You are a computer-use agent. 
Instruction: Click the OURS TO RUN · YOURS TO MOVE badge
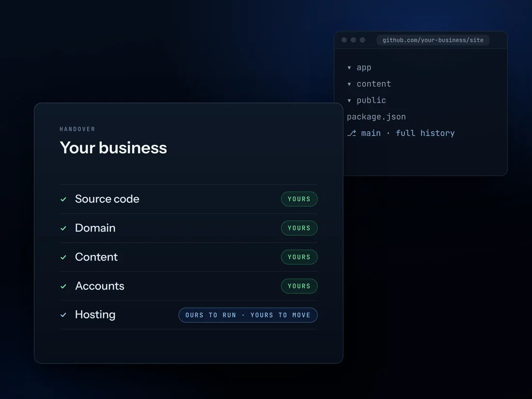248,315
